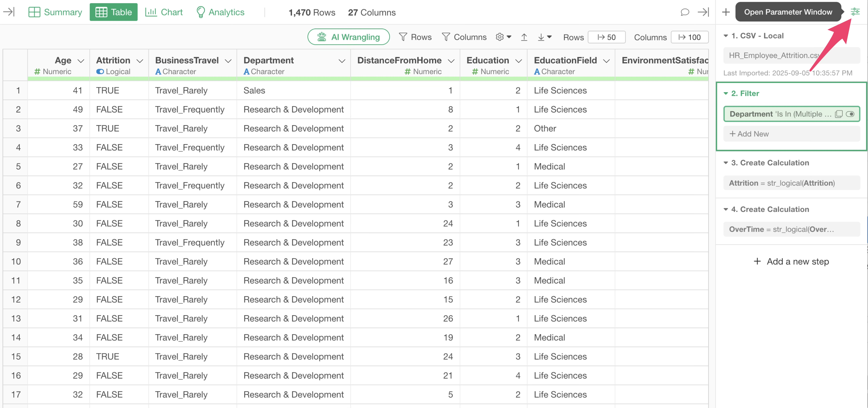This screenshot has width=868, height=408.
Task: Open the OverTime = str_logical calculation
Action: pos(792,229)
